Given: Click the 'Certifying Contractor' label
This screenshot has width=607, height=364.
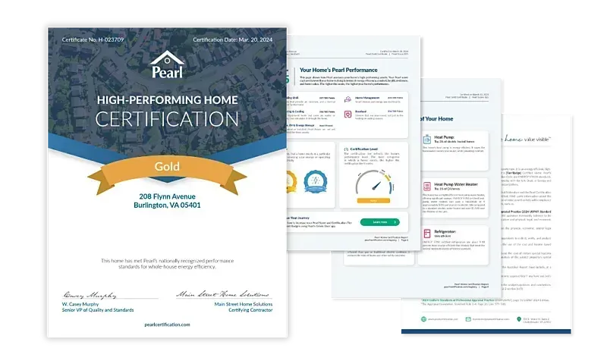Looking at the screenshot, I should pyautogui.click(x=250, y=310).
